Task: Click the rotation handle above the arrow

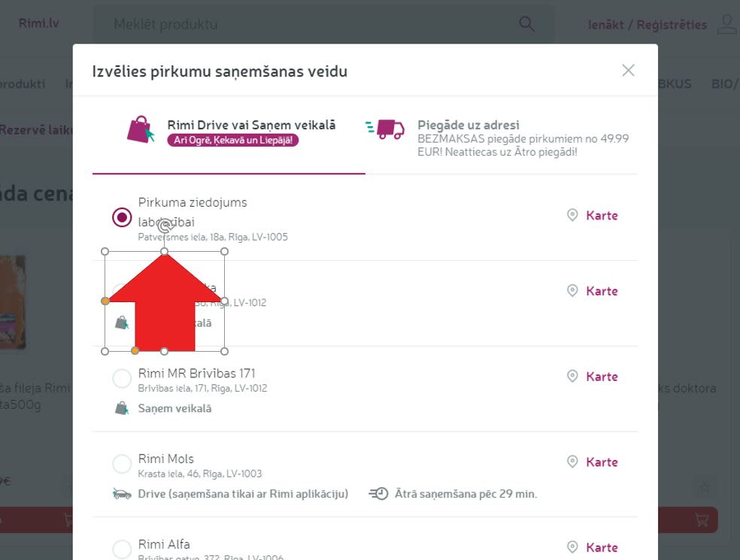Action: pyautogui.click(x=165, y=225)
